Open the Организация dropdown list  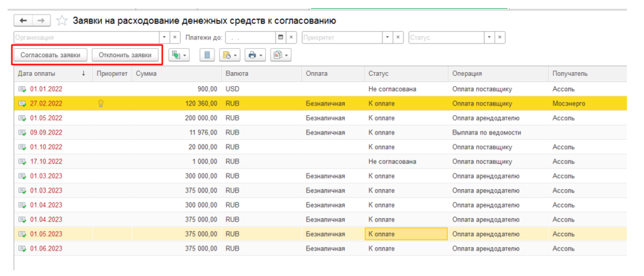[x=165, y=37]
